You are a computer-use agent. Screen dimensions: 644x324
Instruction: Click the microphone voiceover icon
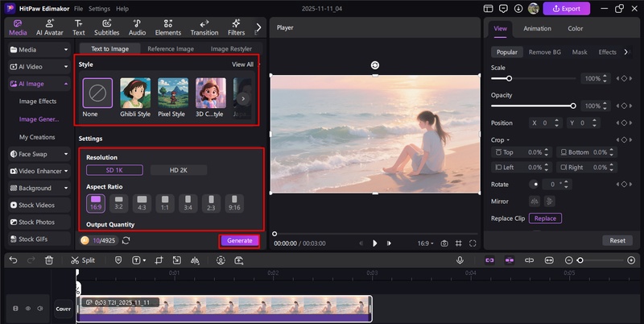460,260
